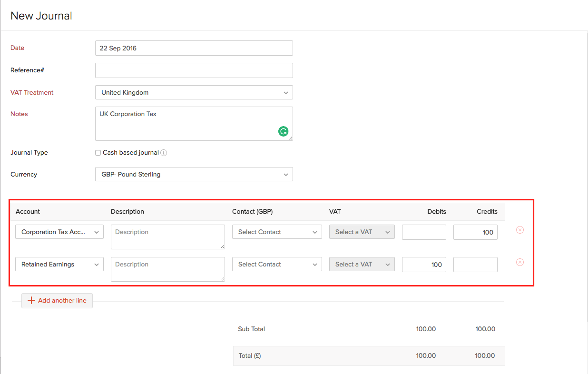Open Select Contact dropdown in first row

pyautogui.click(x=277, y=232)
